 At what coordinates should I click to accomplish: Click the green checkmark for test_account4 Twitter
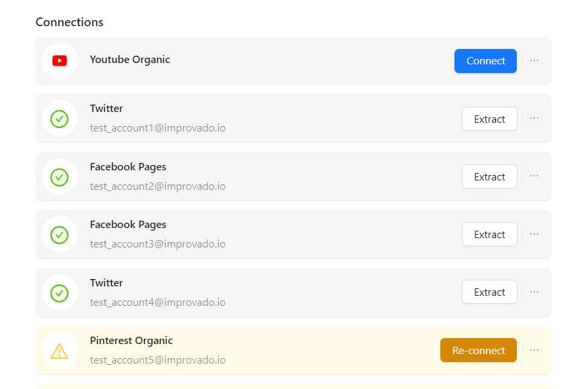60,292
